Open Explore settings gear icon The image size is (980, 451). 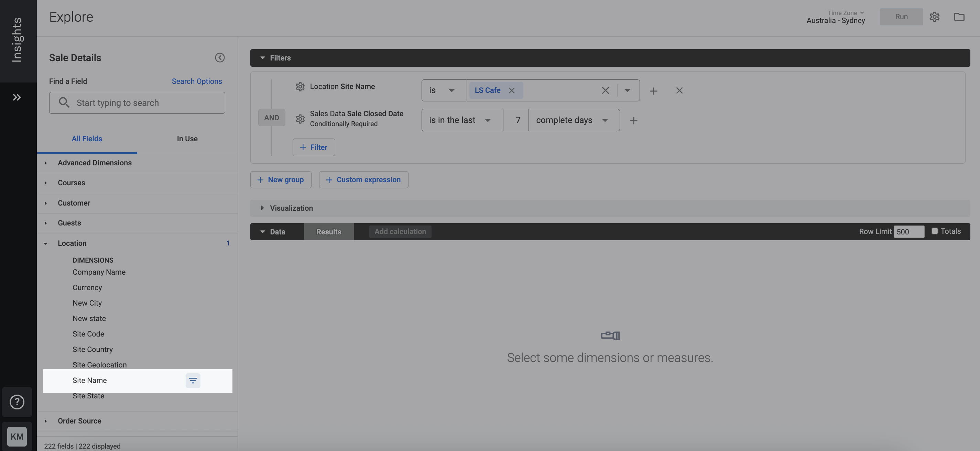(x=934, y=17)
